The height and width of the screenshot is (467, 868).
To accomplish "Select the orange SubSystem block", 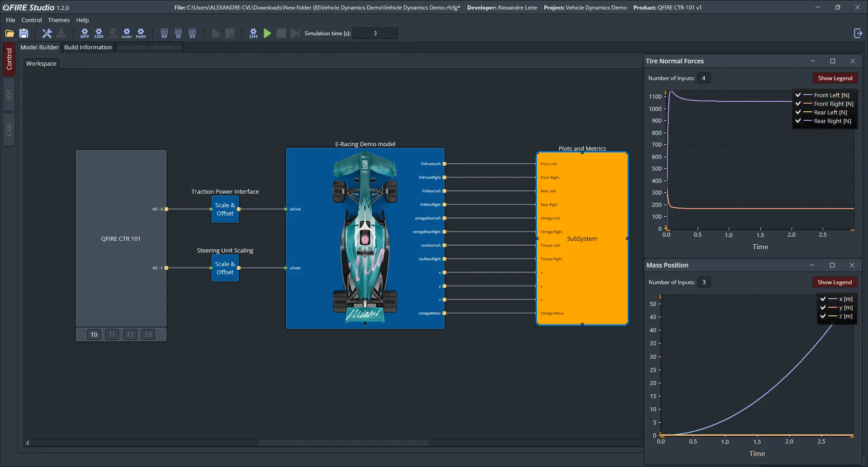I will (x=582, y=238).
